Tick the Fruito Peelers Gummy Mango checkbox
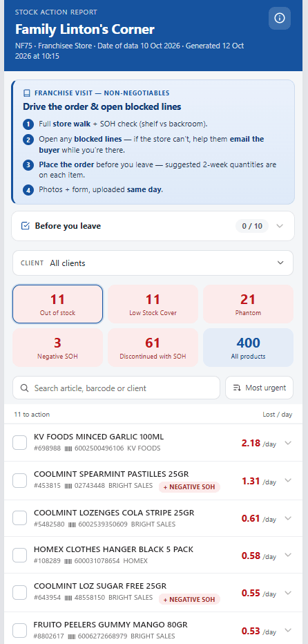Screen dimensions: 308x644 [x=20, y=630]
